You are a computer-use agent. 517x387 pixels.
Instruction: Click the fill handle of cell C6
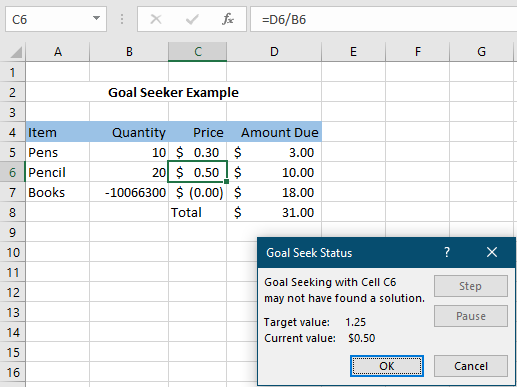click(227, 182)
